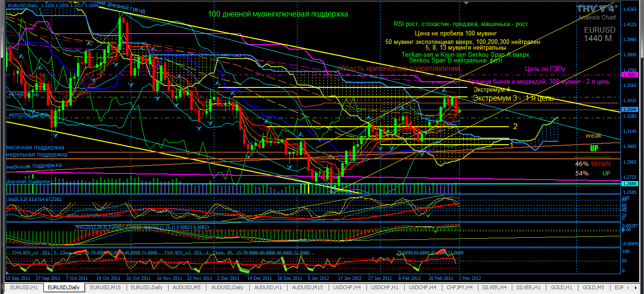Click the 'Senkou Span B нейтральна- флэт' label
644x294 pixels.
coord(456,60)
